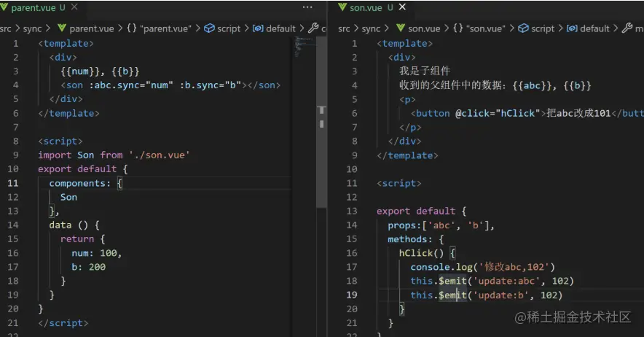
Task: Click the 我是子组件 text in son.vue
Action: click(425, 71)
